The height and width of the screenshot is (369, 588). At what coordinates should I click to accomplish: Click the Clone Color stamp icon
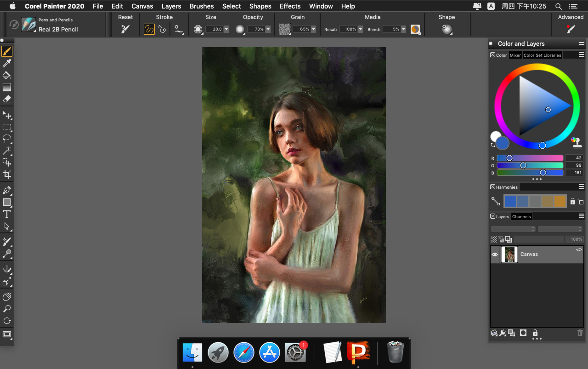[577, 143]
